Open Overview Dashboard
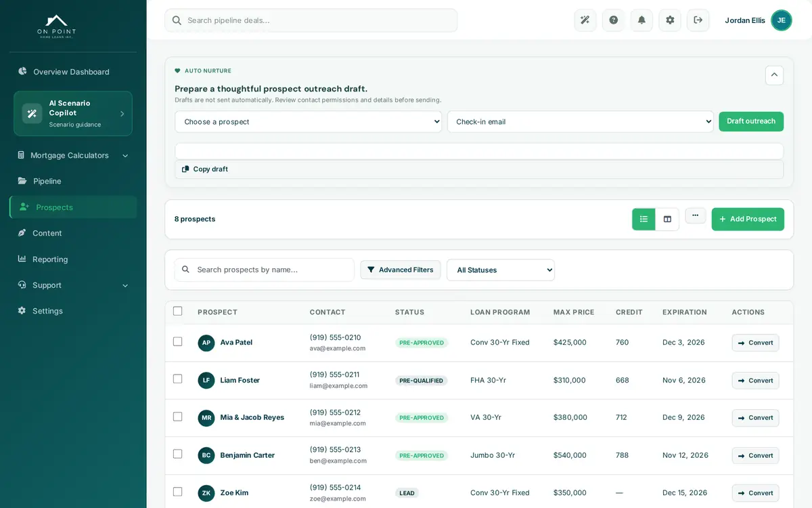Screen dimensions: 812x508 coord(73,72)
